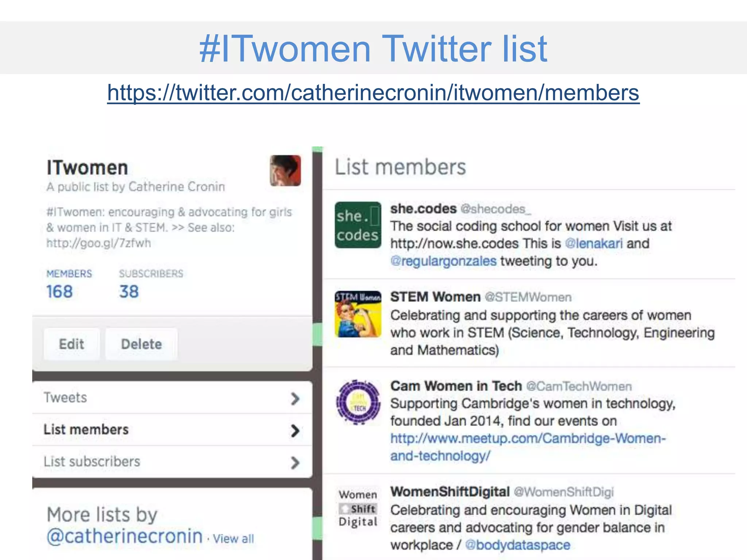The width and height of the screenshot is (747, 560).
Task: Click the chevron beside List members
Action: (x=295, y=431)
